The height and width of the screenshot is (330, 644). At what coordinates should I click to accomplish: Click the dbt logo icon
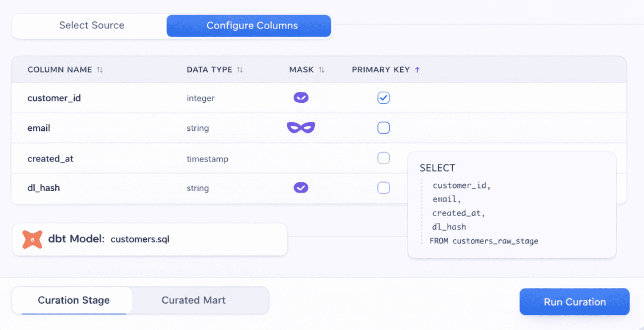pos(32,239)
